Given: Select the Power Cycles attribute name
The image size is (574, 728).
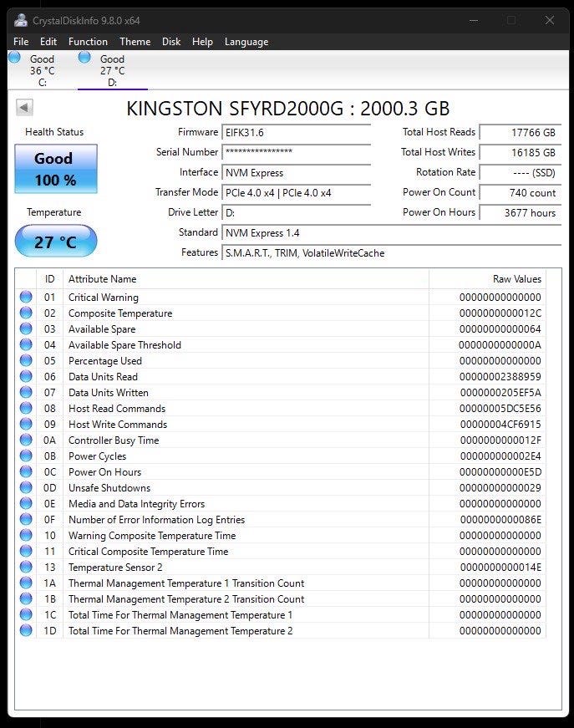Looking at the screenshot, I should pos(98,456).
